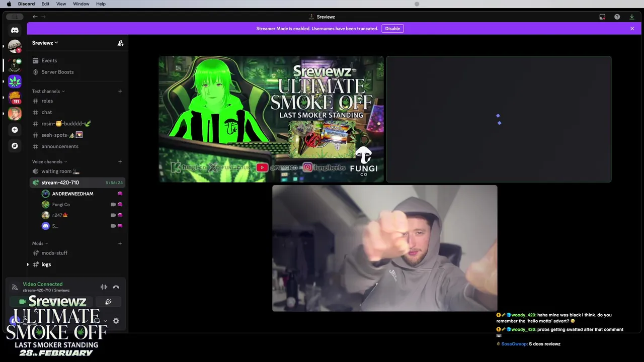The height and width of the screenshot is (362, 644).
Task: Disable Streamer Mode via banner button
Action: point(392,29)
